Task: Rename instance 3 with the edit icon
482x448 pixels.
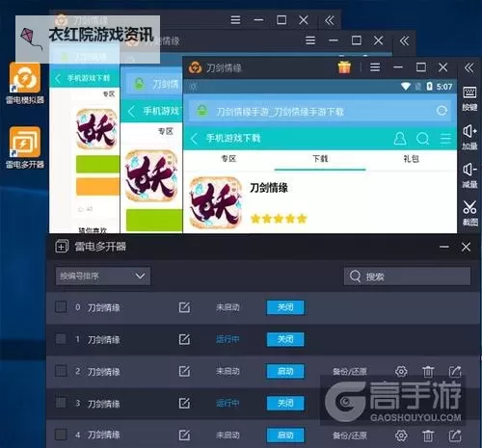Action: [184, 404]
